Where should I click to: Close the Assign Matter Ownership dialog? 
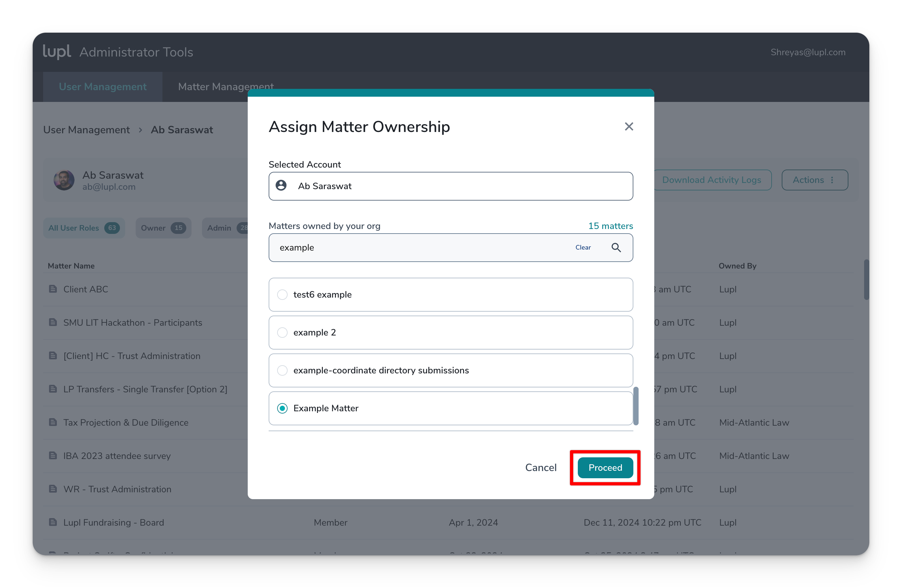coord(629,126)
